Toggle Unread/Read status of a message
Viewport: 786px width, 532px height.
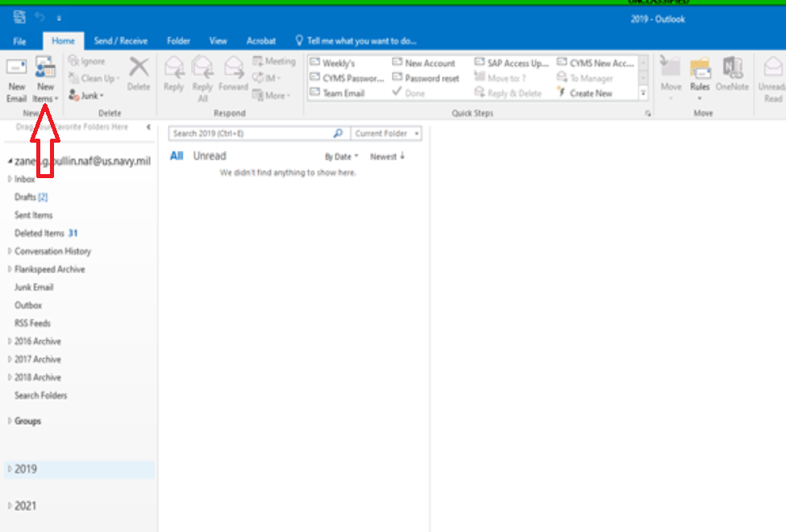tap(771, 77)
